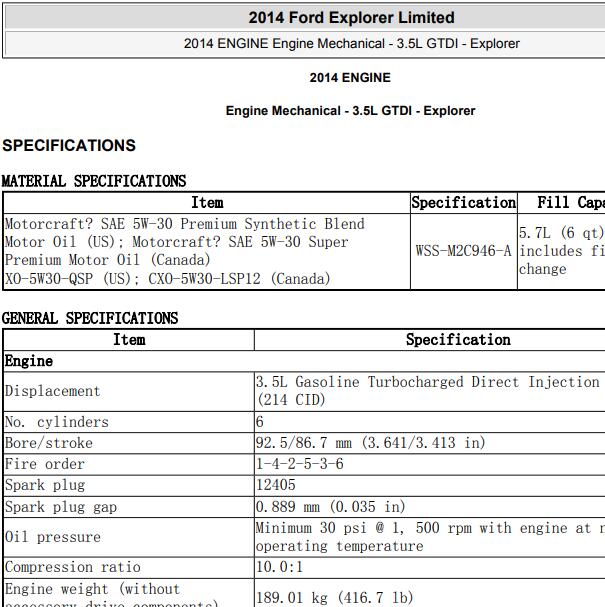Screen dimensions: 605x607
Task: Click the 'No. cylinders' row label
Action: pos(57,422)
